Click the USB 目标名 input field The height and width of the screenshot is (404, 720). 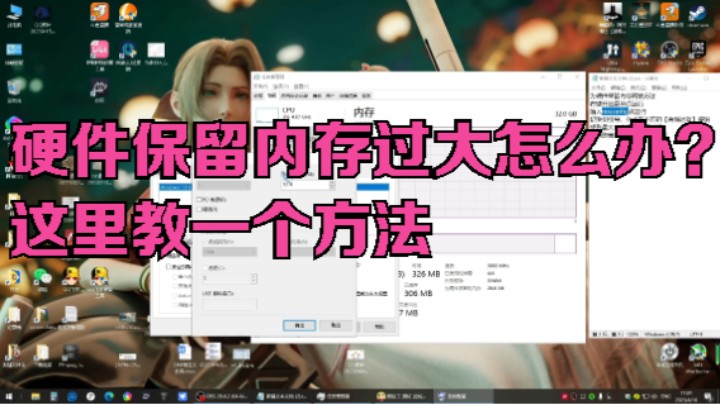coord(230,305)
